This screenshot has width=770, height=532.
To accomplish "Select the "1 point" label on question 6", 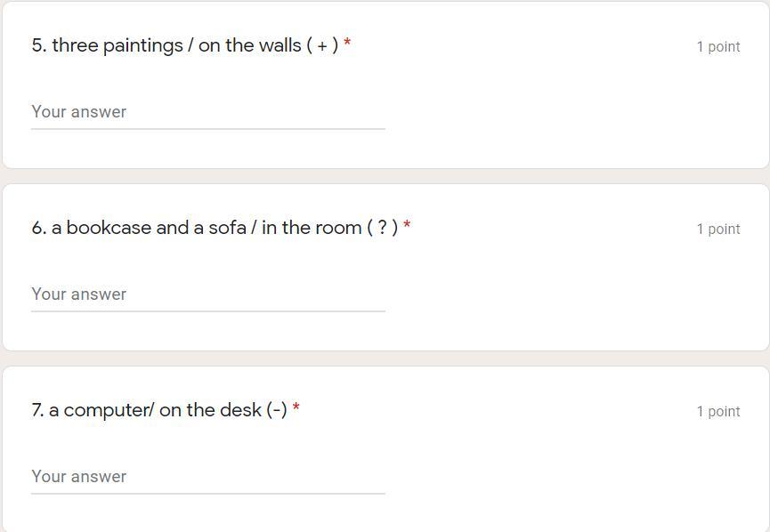I will [717, 230].
